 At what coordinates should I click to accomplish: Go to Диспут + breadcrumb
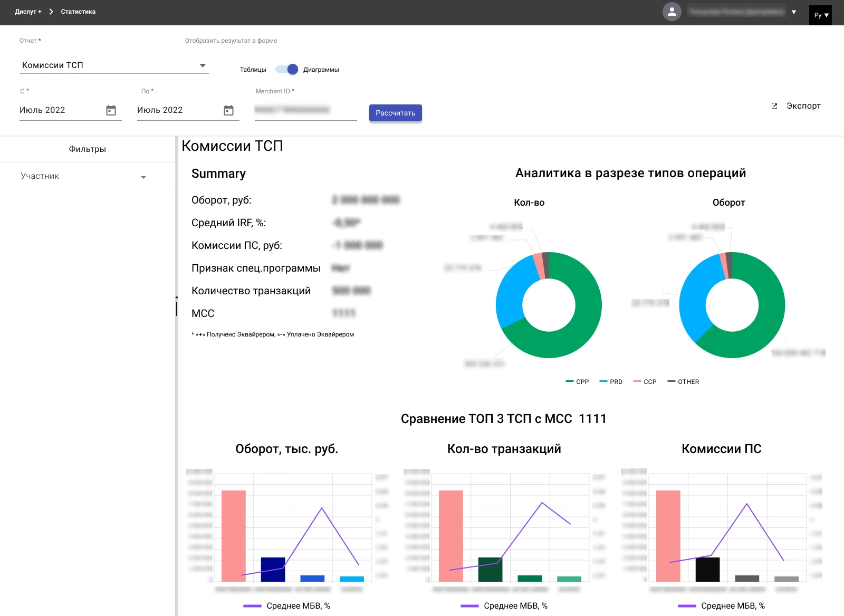28,12
